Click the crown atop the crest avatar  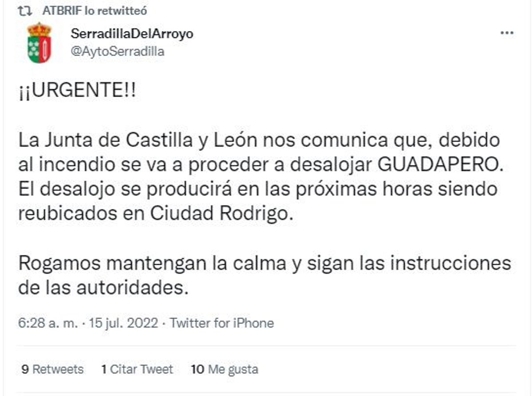(x=39, y=30)
